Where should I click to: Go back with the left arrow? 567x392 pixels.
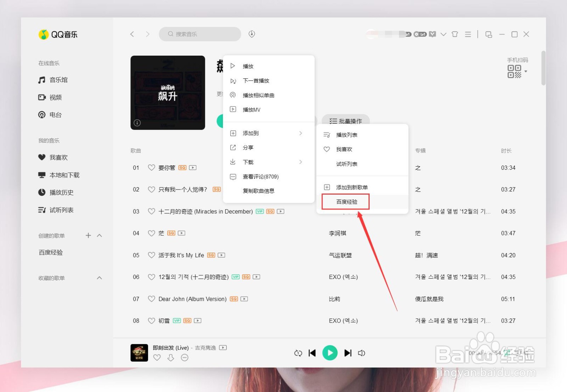point(132,34)
